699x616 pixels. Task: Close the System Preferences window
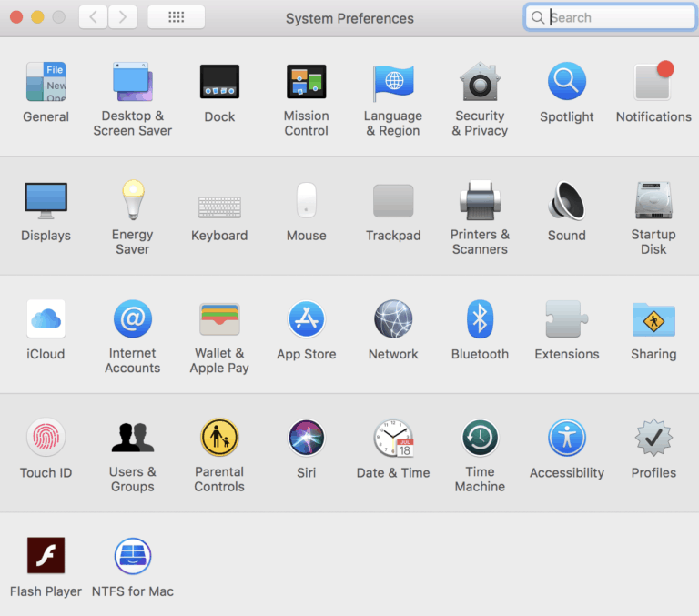coord(16,17)
